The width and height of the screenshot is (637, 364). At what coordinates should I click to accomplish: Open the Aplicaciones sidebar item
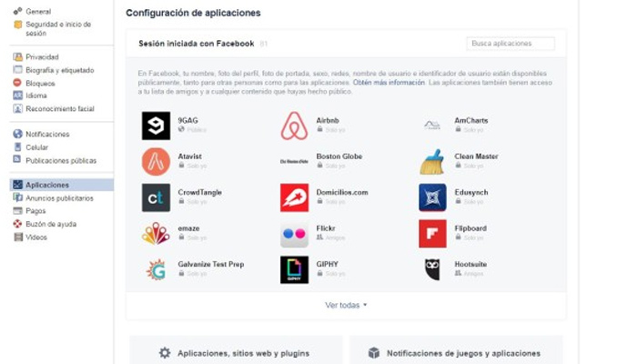[x=47, y=185]
